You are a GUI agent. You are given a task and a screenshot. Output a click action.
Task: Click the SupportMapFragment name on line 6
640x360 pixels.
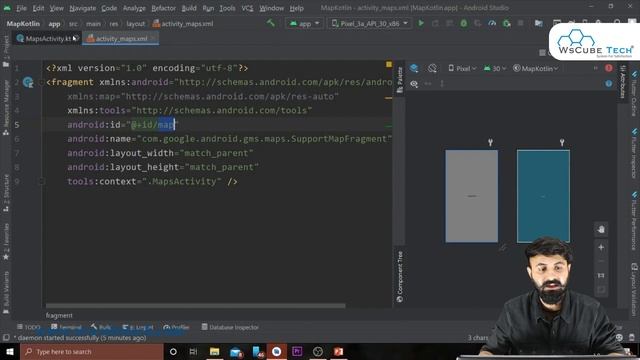click(339, 139)
